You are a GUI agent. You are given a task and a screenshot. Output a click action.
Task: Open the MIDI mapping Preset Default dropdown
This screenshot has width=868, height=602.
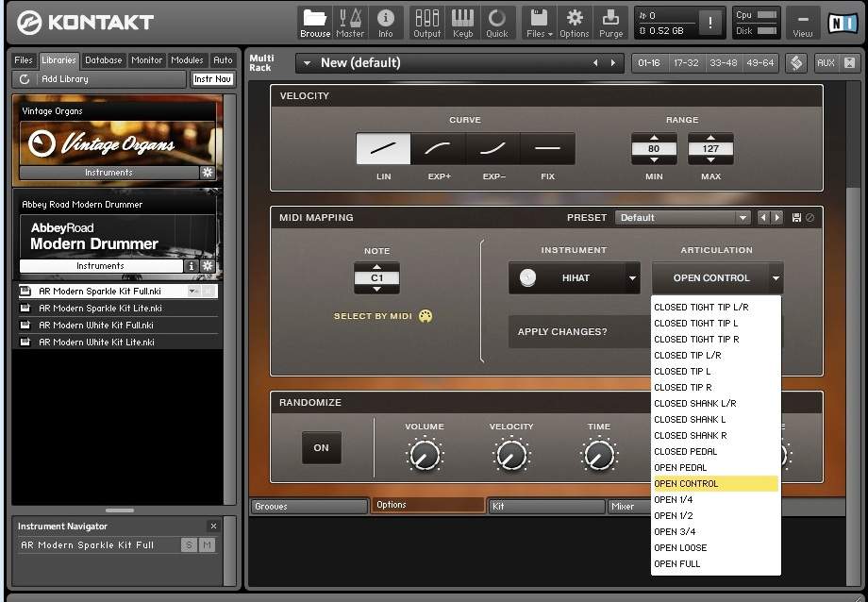click(x=743, y=218)
